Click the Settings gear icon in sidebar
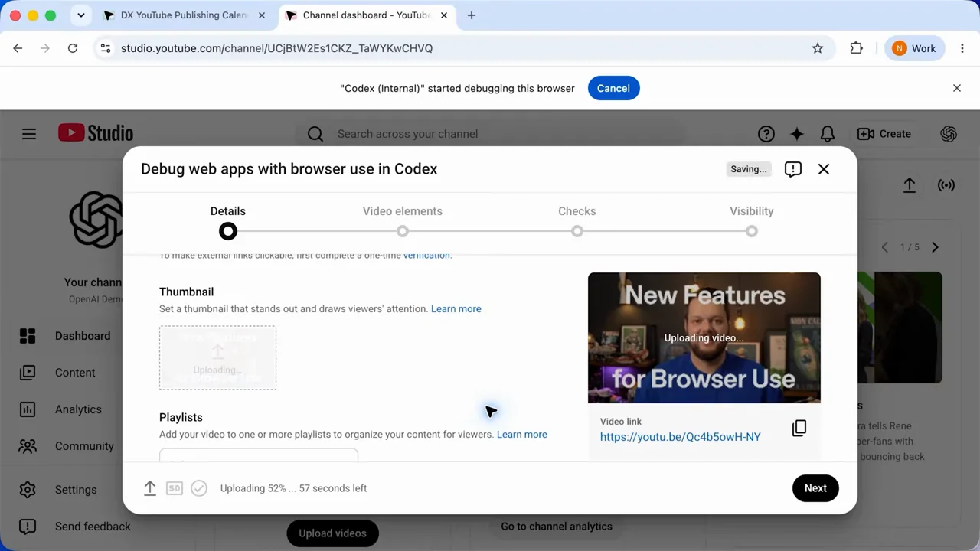The height and width of the screenshot is (551, 980). 28,490
